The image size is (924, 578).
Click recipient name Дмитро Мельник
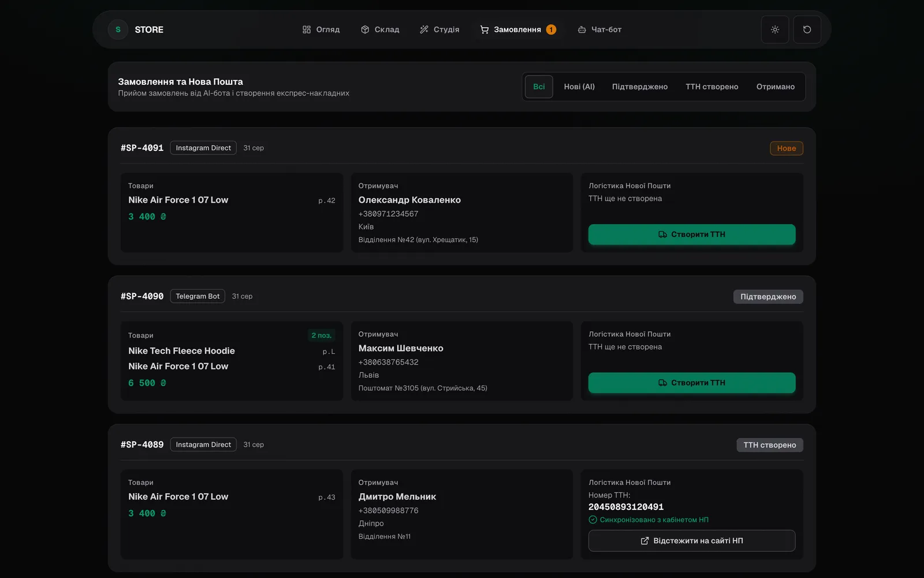[x=397, y=497]
